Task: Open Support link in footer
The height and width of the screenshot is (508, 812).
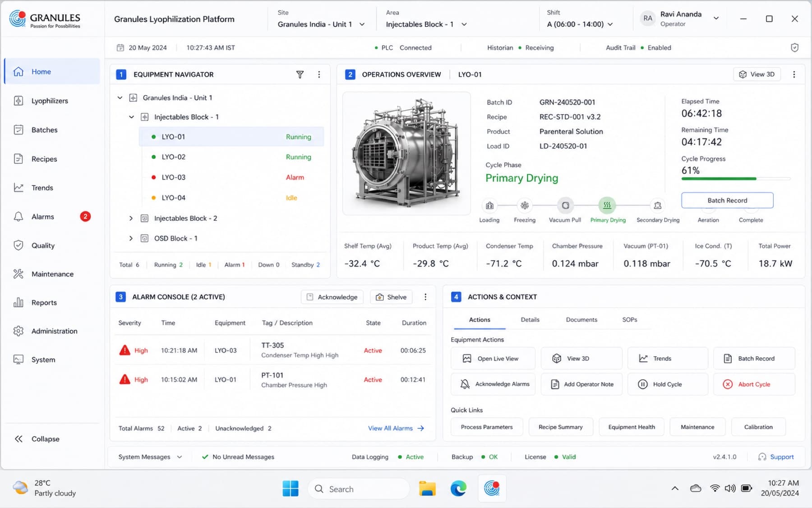Action: point(776,457)
